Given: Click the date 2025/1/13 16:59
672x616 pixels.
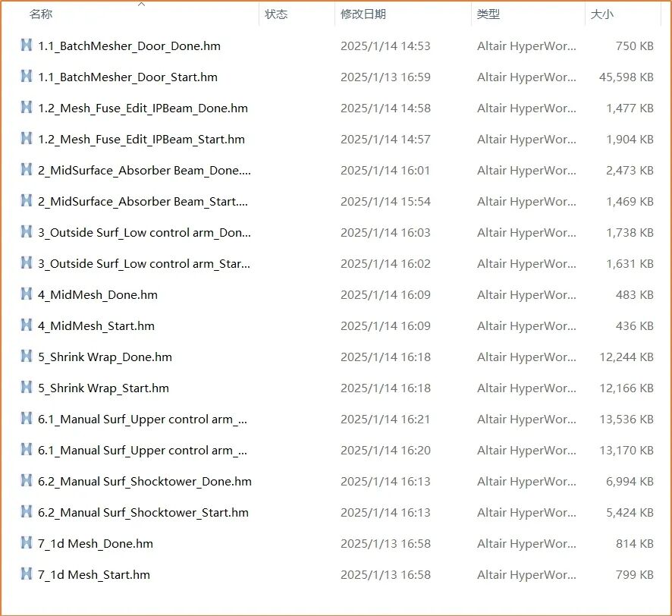Looking at the screenshot, I should [385, 77].
